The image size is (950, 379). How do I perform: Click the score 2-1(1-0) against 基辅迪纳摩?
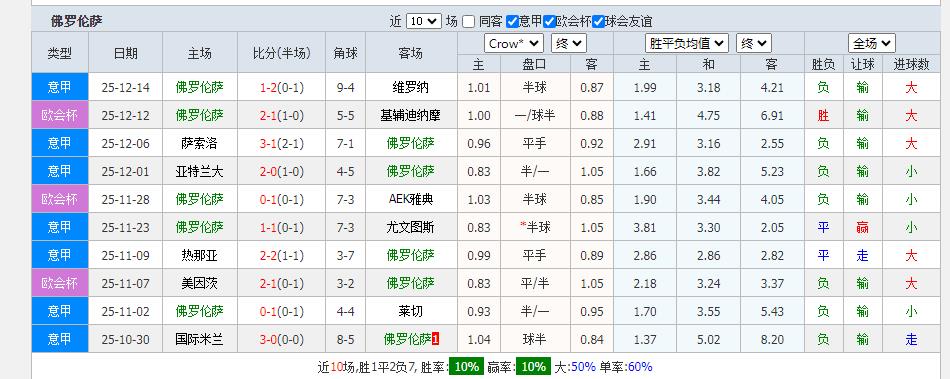(x=282, y=116)
